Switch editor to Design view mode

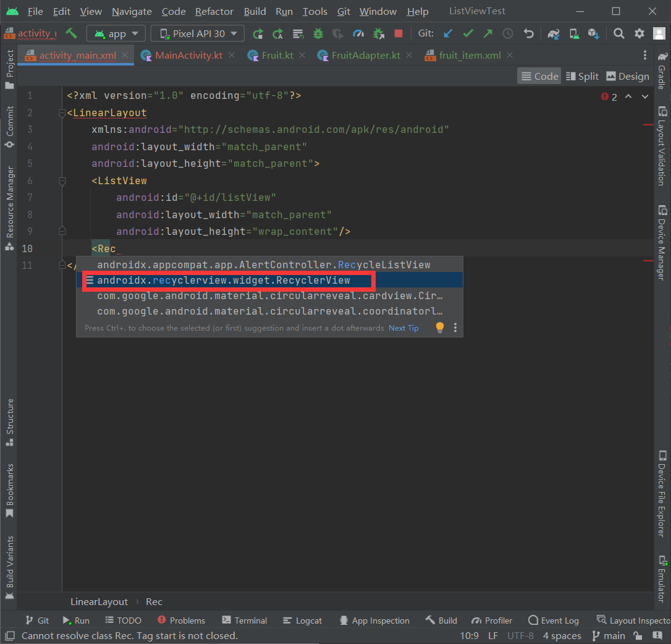[627, 76]
